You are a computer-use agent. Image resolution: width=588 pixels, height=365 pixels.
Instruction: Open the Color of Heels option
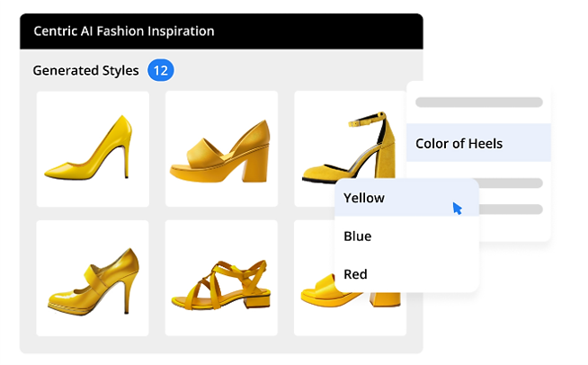(478, 143)
